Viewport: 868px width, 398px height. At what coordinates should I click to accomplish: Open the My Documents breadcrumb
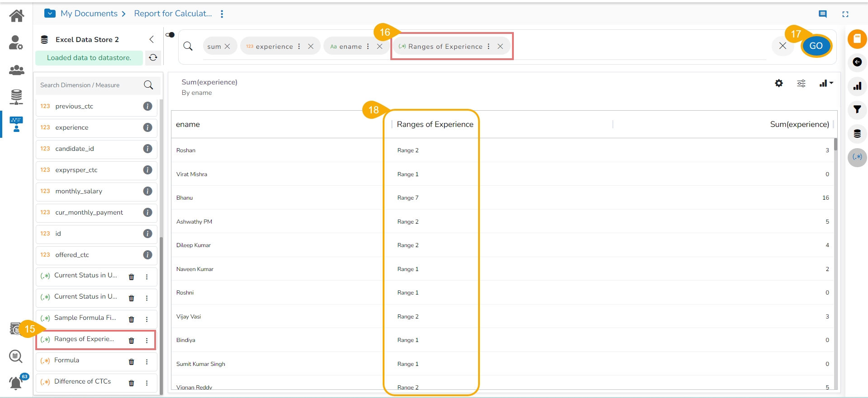89,14
